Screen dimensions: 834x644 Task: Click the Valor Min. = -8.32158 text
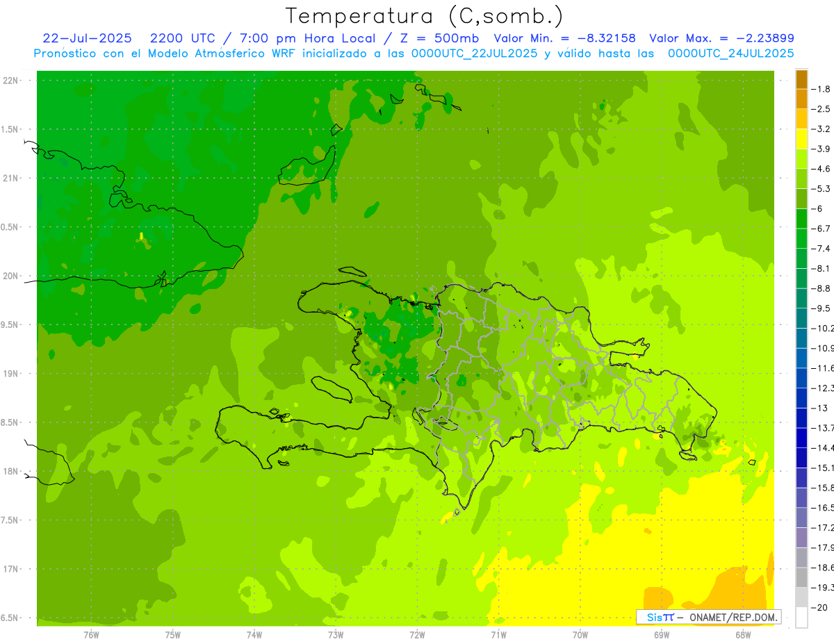(x=565, y=38)
